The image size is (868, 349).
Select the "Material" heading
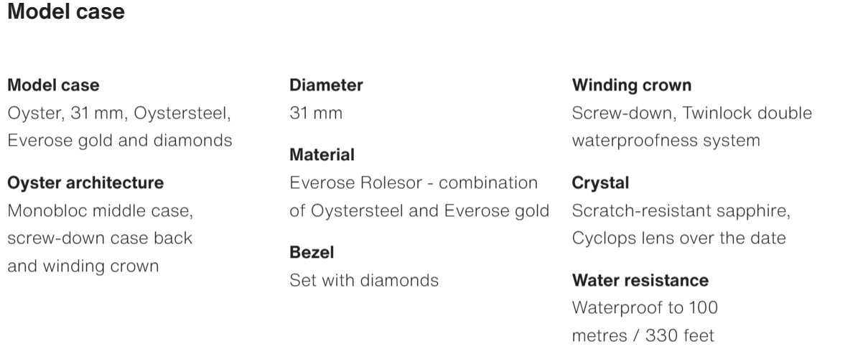322,155
